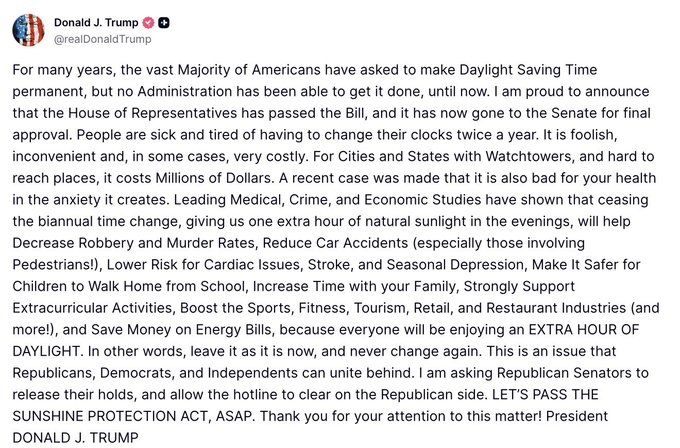Click the black plus badge icon
Screen dimensions: 680x448
click(x=163, y=23)
